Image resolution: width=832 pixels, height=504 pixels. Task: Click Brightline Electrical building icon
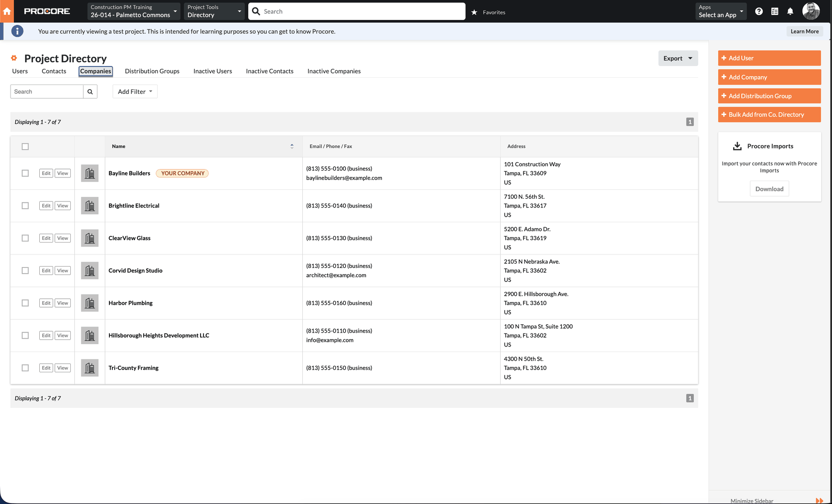(x=90, y=206)
